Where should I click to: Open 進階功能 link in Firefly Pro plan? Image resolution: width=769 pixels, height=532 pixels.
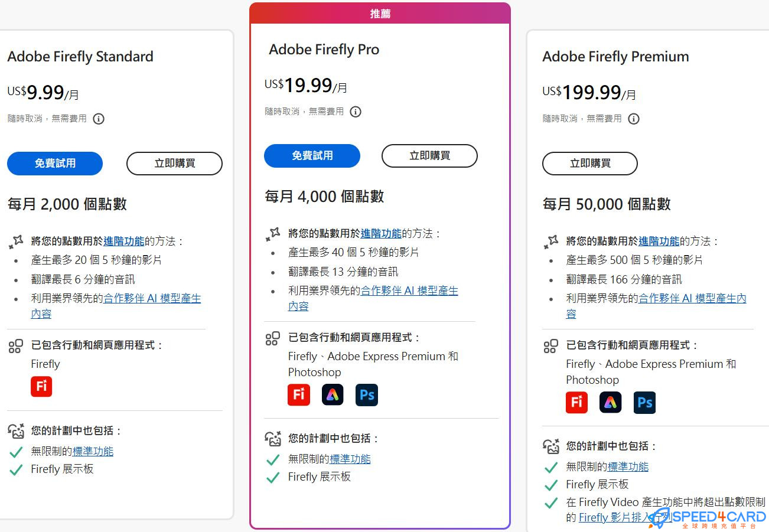click(381, 233)
